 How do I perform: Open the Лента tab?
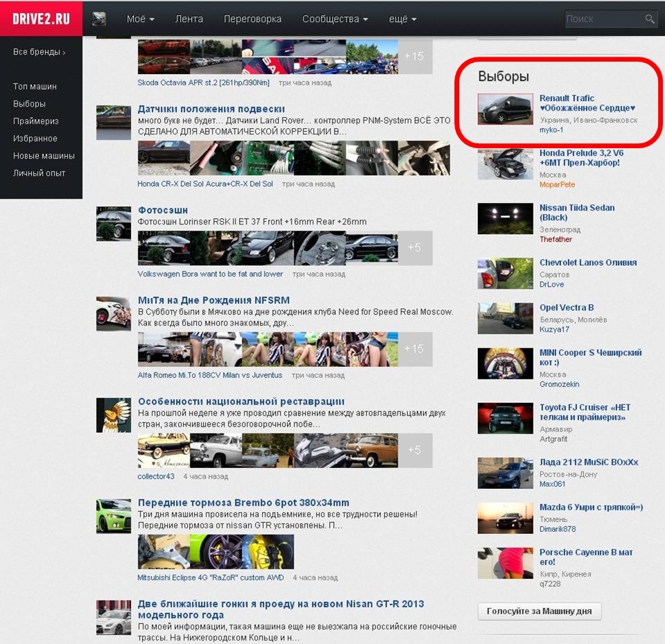pos(189,19)
